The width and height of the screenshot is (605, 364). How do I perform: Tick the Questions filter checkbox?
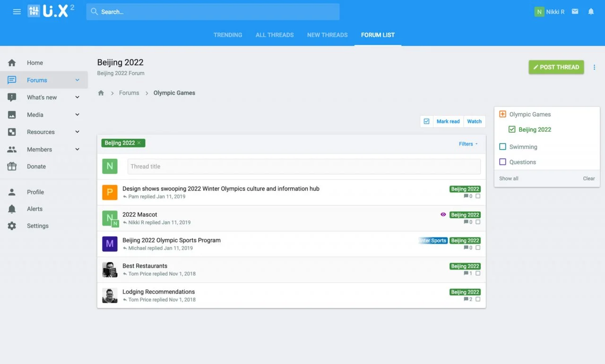502,162
